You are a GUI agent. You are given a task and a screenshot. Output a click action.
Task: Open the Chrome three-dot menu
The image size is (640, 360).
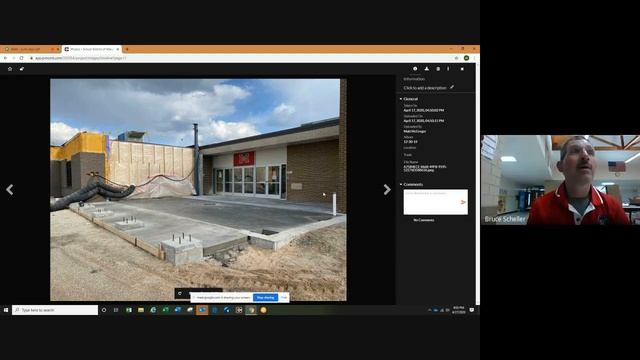pyautogui.click(x=474, y=58)
